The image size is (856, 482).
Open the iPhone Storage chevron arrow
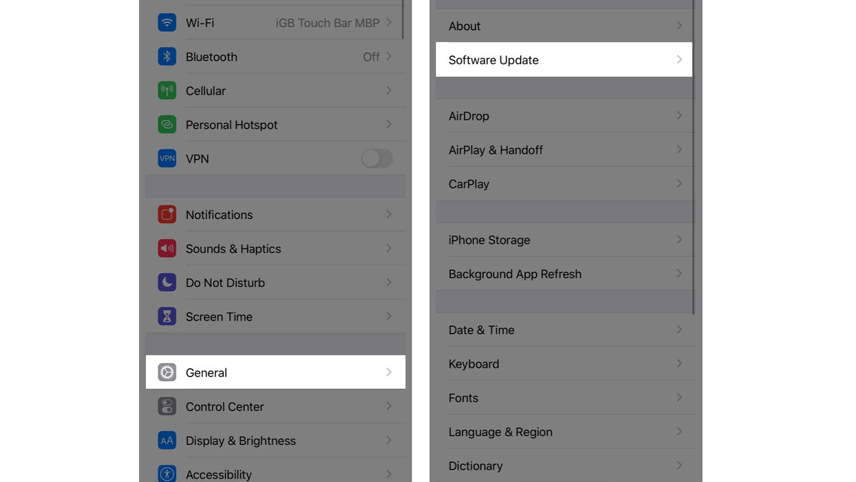[679, 240]
